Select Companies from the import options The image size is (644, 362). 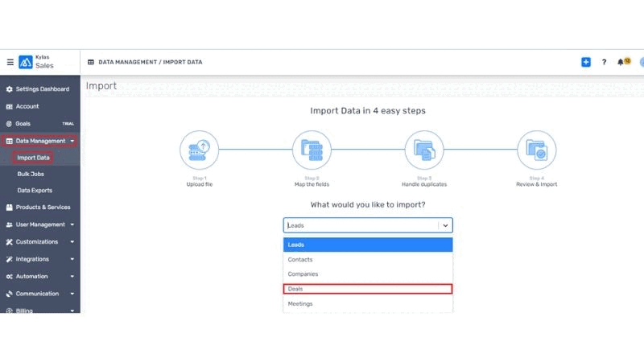[x=368, y=274]
